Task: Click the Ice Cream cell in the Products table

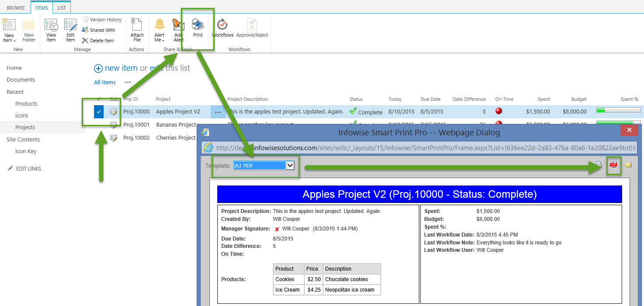Action: [x=288, y=290]
